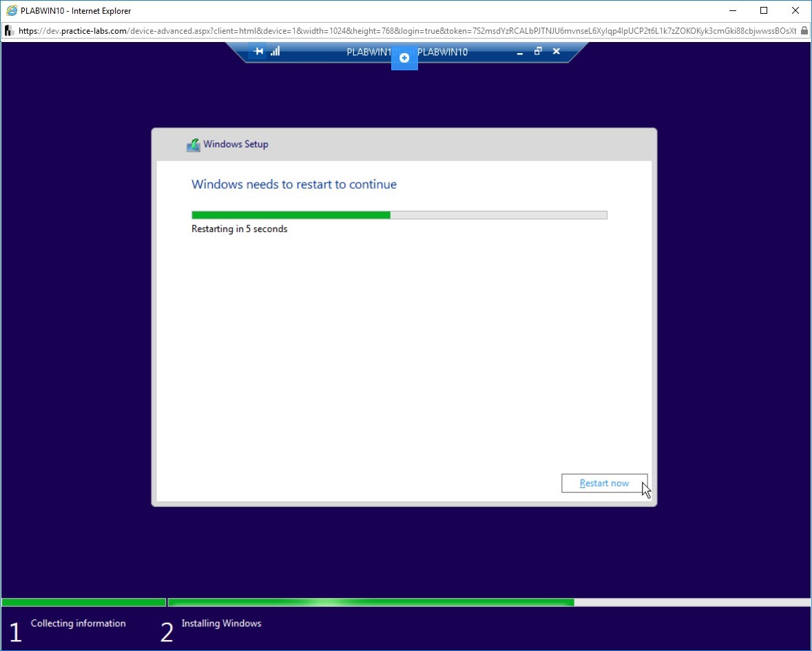The height and width of the screenshot is (651, 812).
Task: Check the signal strength bars icon
Action: coord(275,51)
